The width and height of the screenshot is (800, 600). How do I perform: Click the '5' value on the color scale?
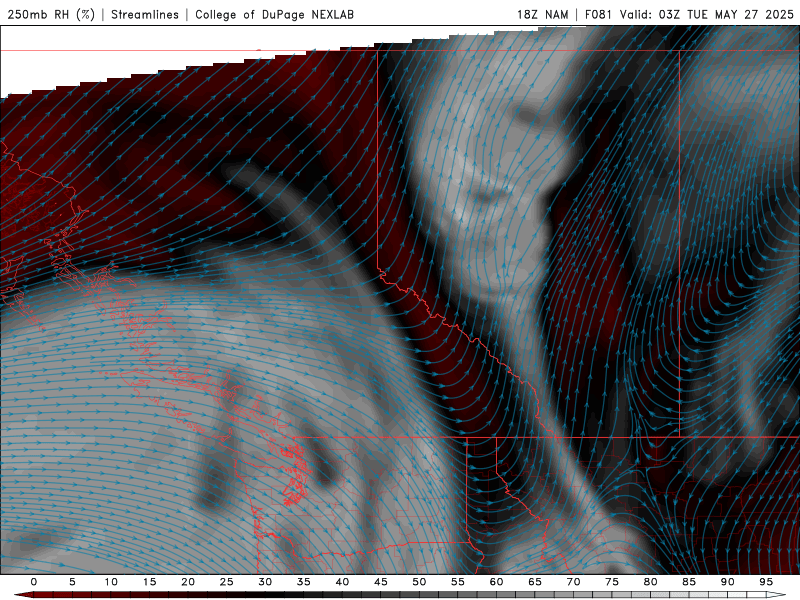tap(72, 582)
